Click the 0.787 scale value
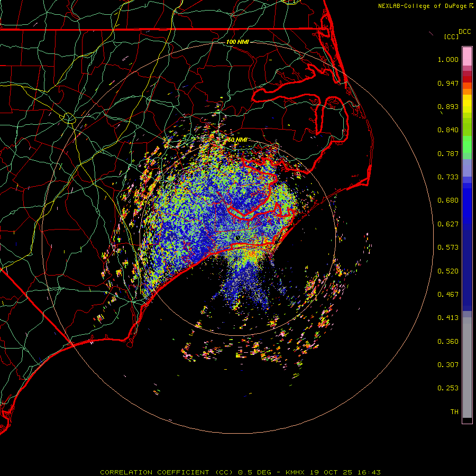Image resolution: width=476 pixels, height=476 pixels. coord(448,153)
